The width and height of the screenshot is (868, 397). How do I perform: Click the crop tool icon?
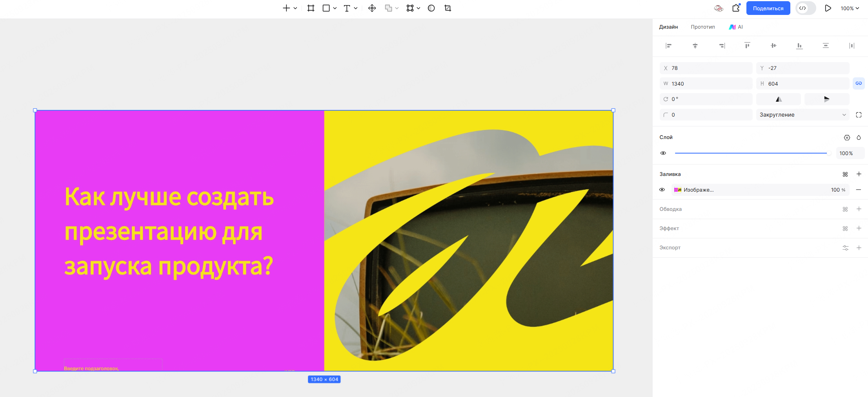pyautogui.click(x=448, y=8)
